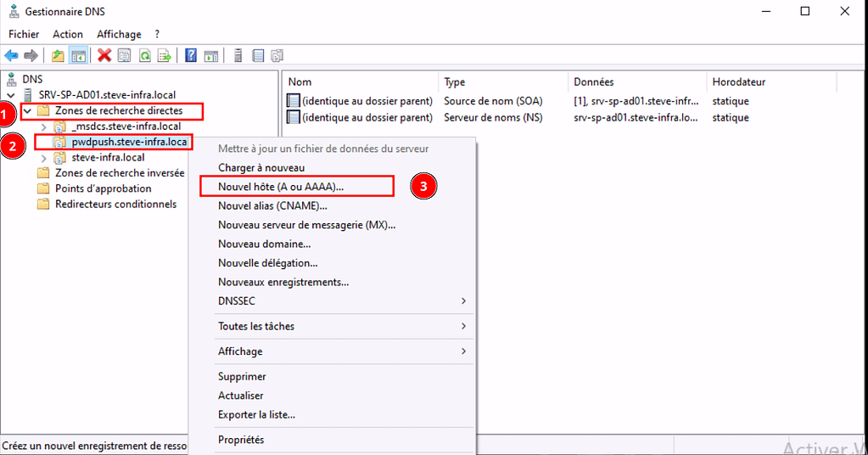
Task: Open Help with the blue question mark icon
Action: tap(191, 56)
